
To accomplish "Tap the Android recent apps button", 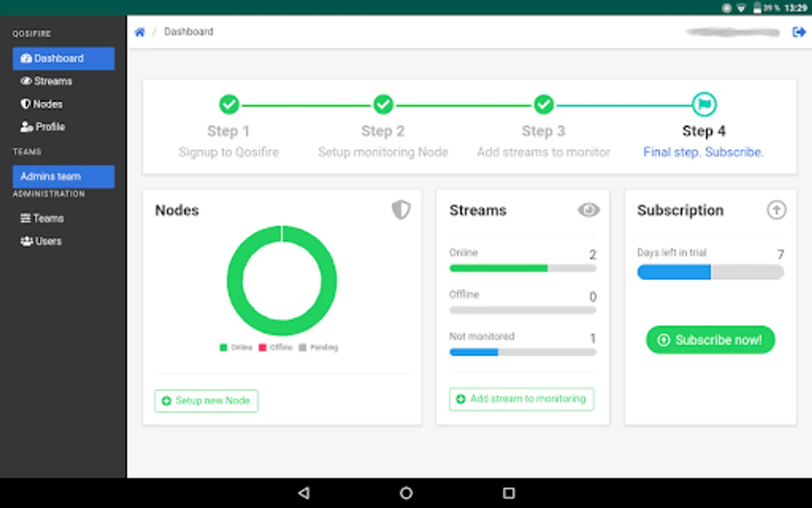I will click(509, 493).
